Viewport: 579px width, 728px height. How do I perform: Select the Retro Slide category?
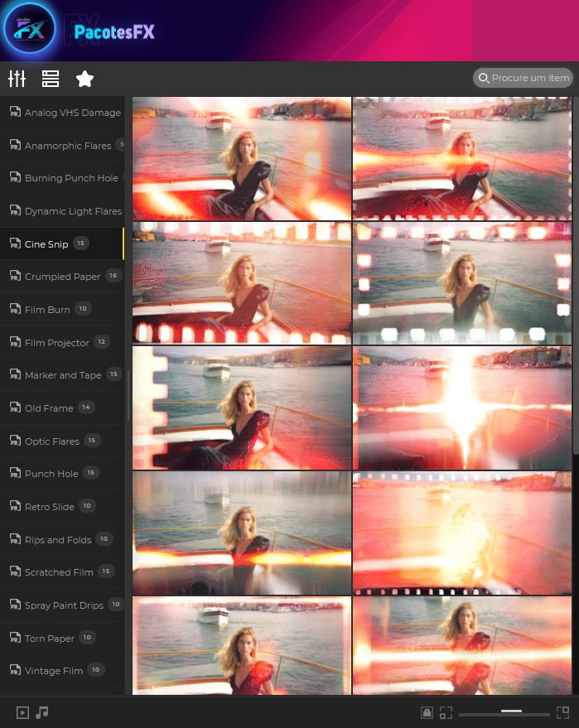49,507
